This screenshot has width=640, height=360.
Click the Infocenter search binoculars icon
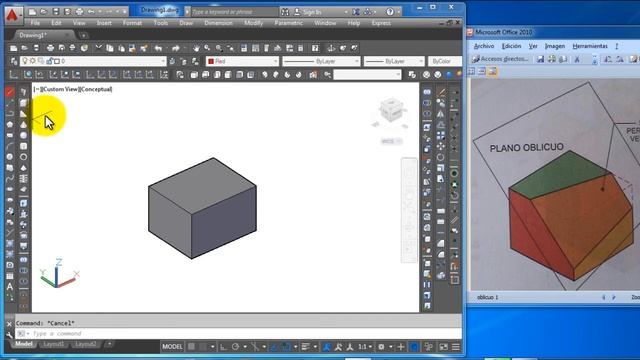point(285,12)
